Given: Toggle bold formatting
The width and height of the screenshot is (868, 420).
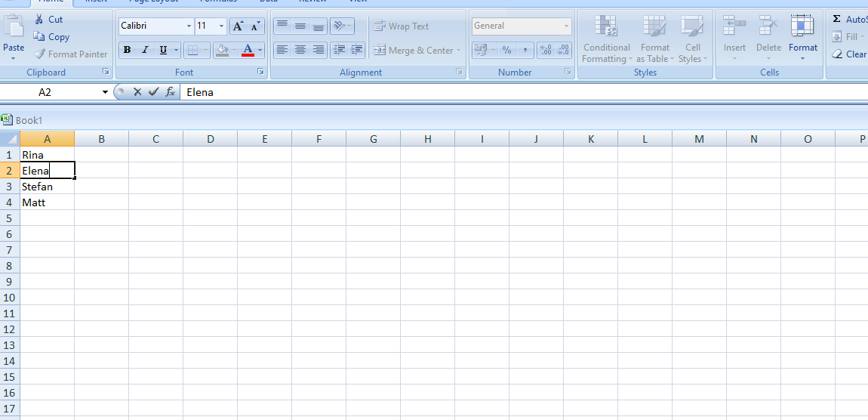Looking at the screenshot, I should [x=128, y=51].
